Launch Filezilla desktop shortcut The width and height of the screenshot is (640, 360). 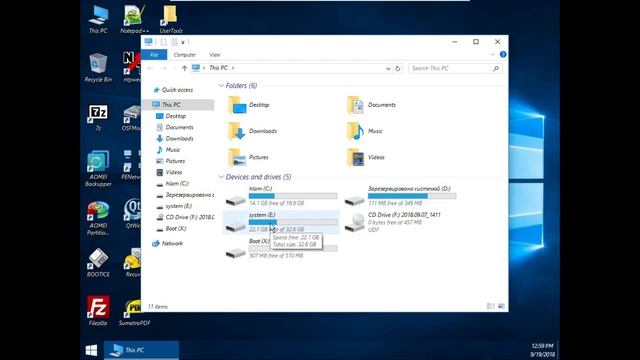point(98,311)
